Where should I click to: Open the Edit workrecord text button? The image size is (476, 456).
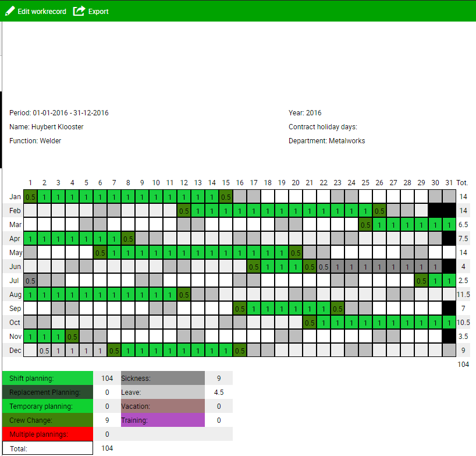pos(42,12)
